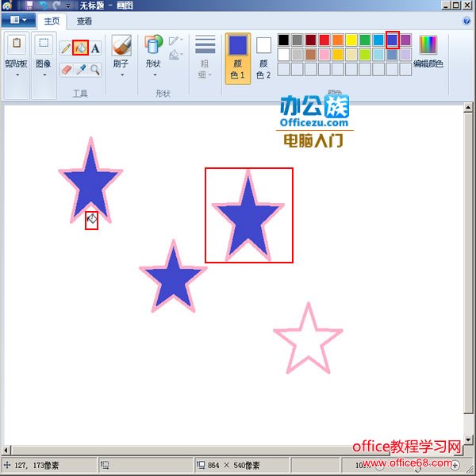Select the Eraser tool
Screen dimensions: 476x476
click(x=66, y=70)
